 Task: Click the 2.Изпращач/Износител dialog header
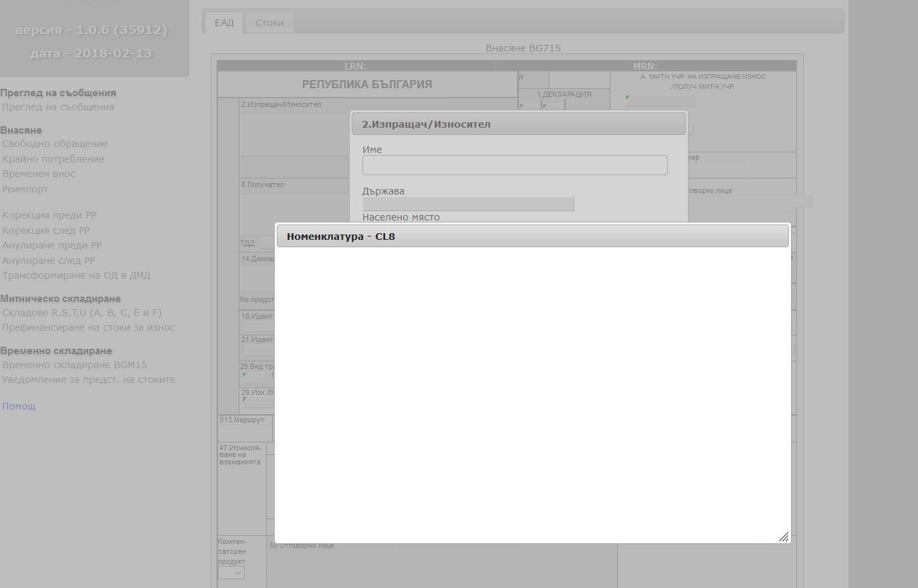pos(518,124)
